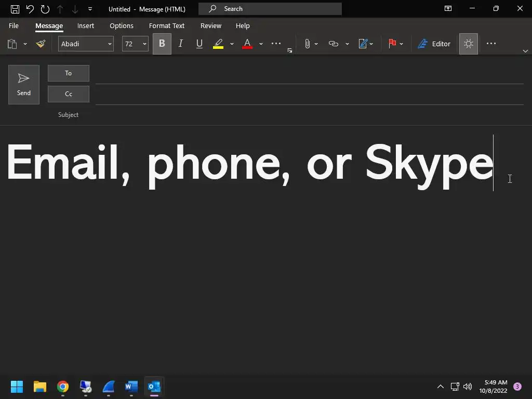Open the Editor pane
532x399 pixels.
pyautogui.click(x=434, y=44)
